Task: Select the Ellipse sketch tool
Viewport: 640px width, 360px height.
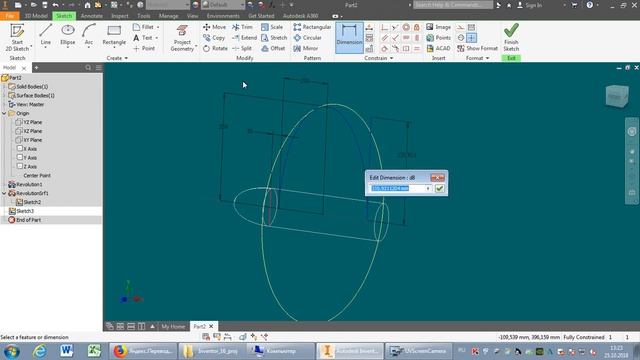Action: 67,35
